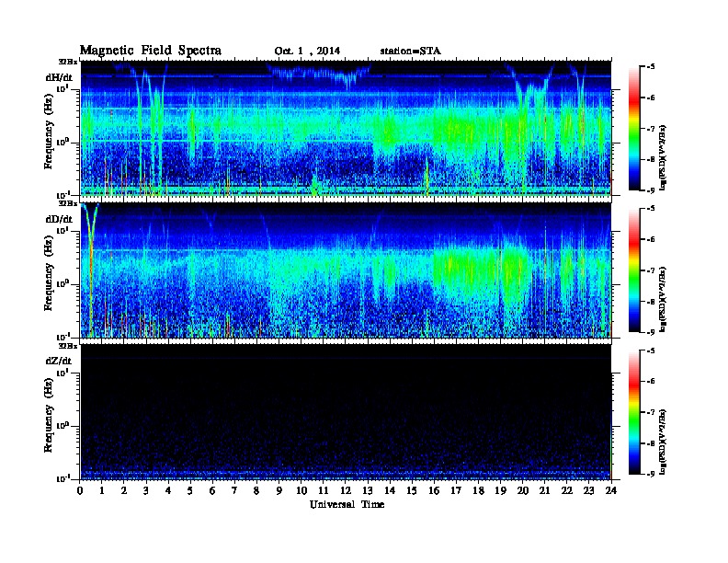Click the "Magnetic Field Spectra" title
This screenshot has height=563, width=728.
click(x=151, y=51)
